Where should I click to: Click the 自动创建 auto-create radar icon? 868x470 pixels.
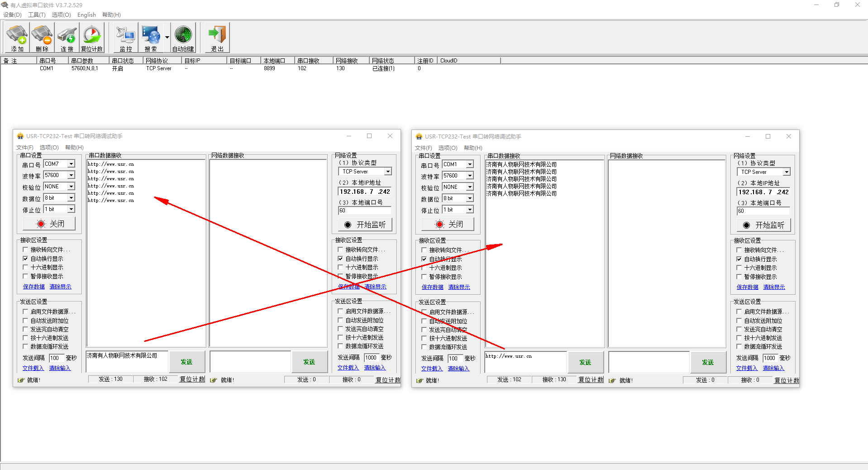183,38
